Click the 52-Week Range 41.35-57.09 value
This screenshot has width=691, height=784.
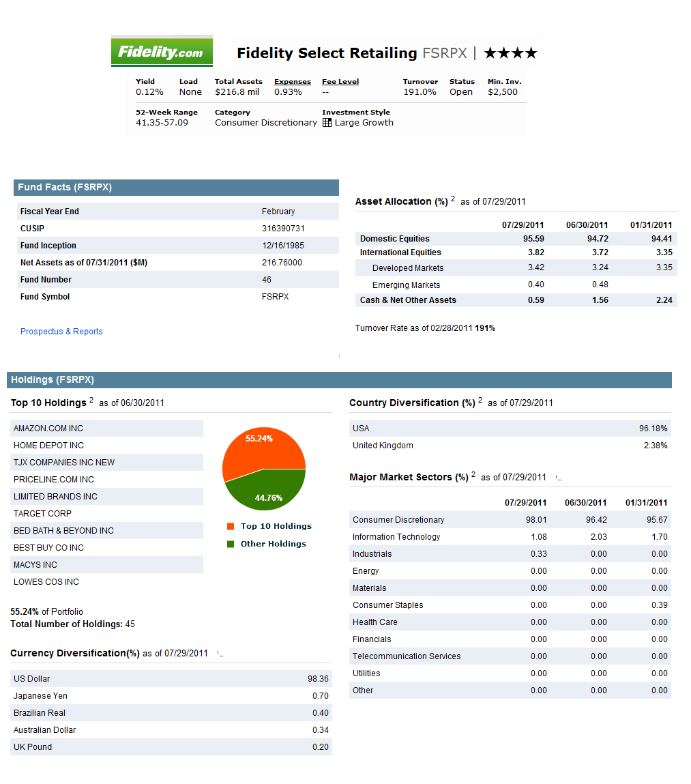click(x=162, y=123)
